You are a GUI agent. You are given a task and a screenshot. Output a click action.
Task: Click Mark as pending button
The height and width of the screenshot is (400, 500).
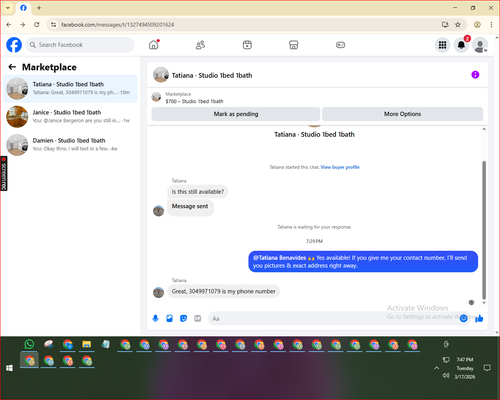pyautogui.click(x=236, y=114)
